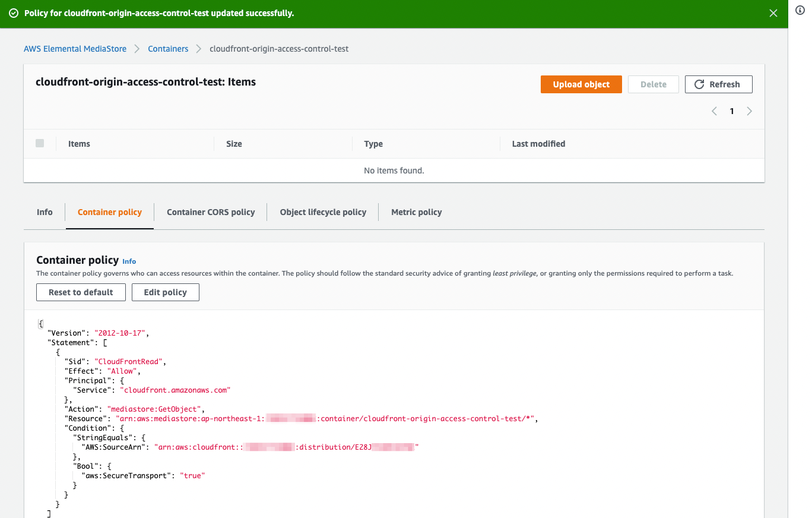Click the current container breadcrumb text
812x518 pixels.
point(279,49)
